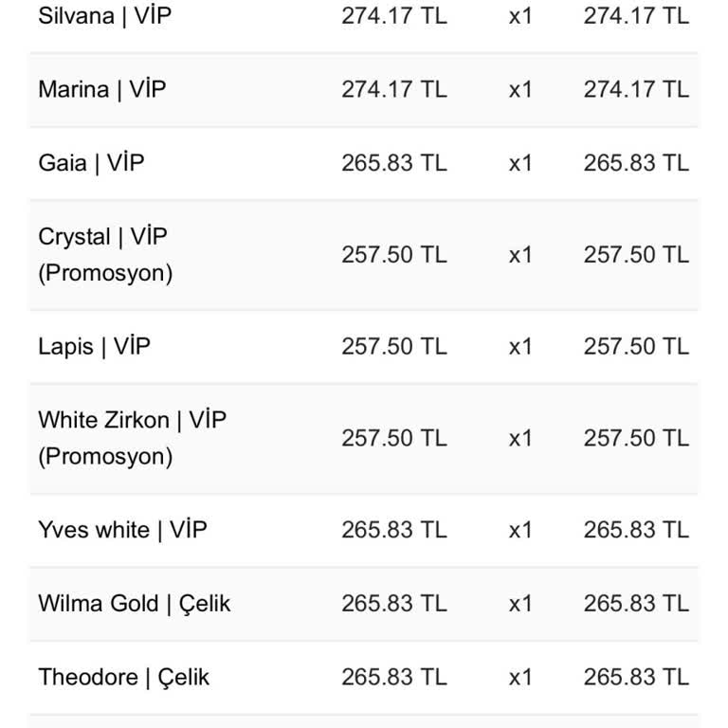728x728 pixels.
Task: Click the x1 quantity for Crystal
Action: (x=520, y=255)
